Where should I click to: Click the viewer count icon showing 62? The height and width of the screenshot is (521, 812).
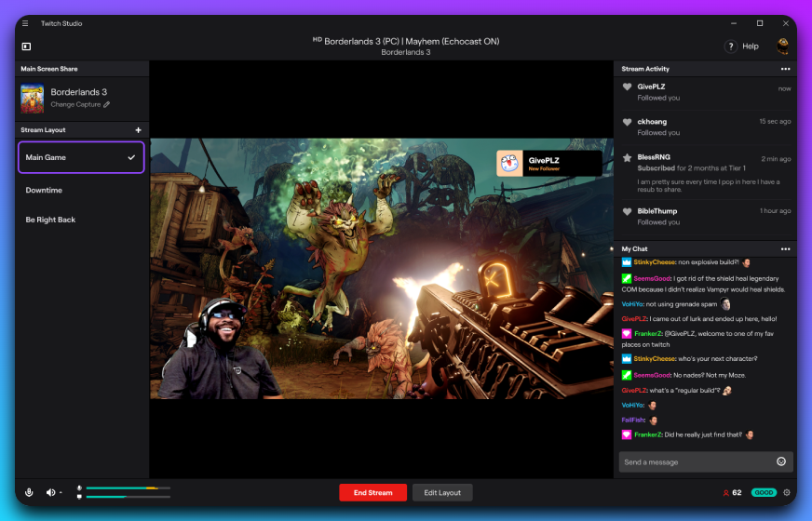tap(726, 493)
